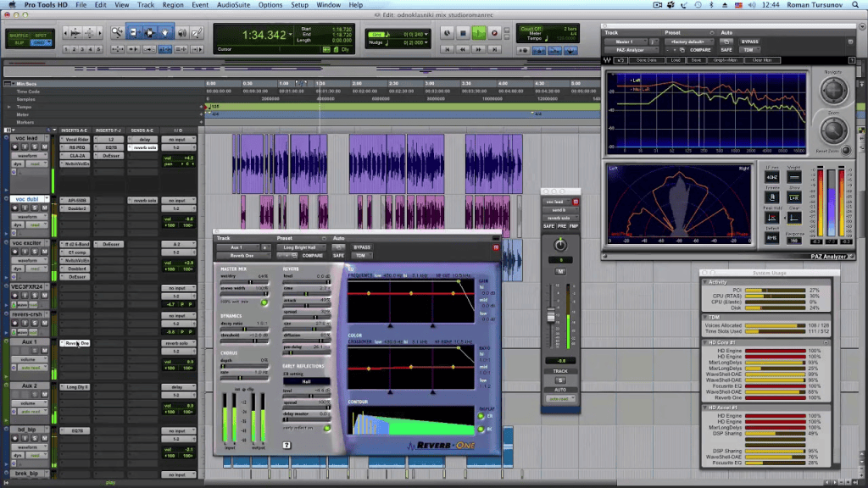Open Reverb One help question mark
Viewport: 868px width, 488px height.
pos(287,445)
